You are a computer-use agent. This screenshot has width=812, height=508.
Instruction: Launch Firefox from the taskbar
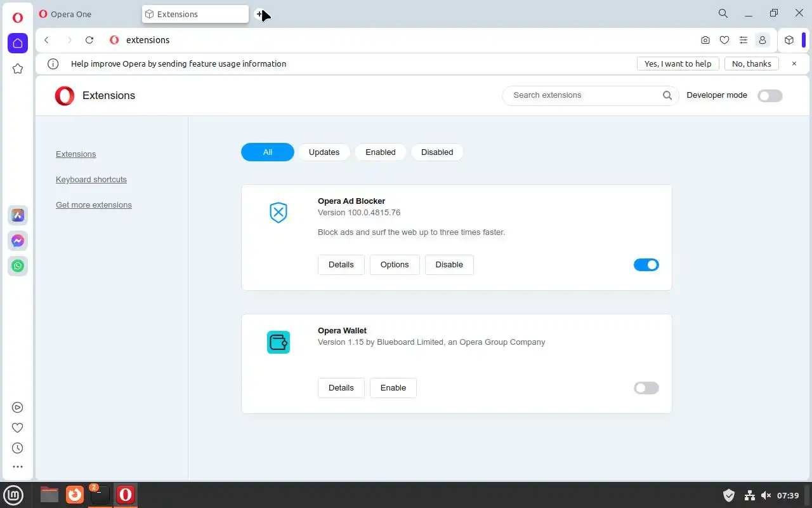click(75, 495)
